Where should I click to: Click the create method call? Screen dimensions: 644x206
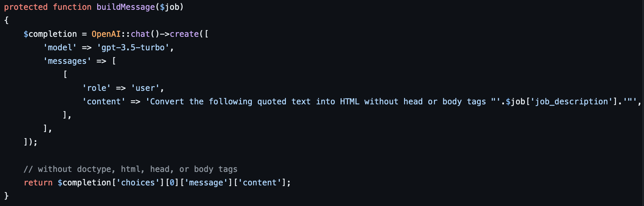click(x=184, y=34)
